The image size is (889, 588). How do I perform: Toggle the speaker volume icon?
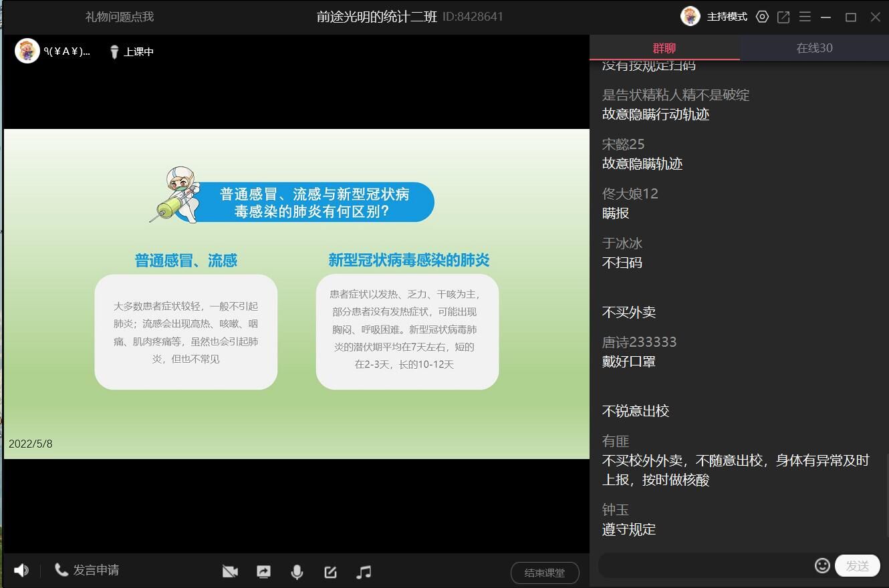[21, 570]
